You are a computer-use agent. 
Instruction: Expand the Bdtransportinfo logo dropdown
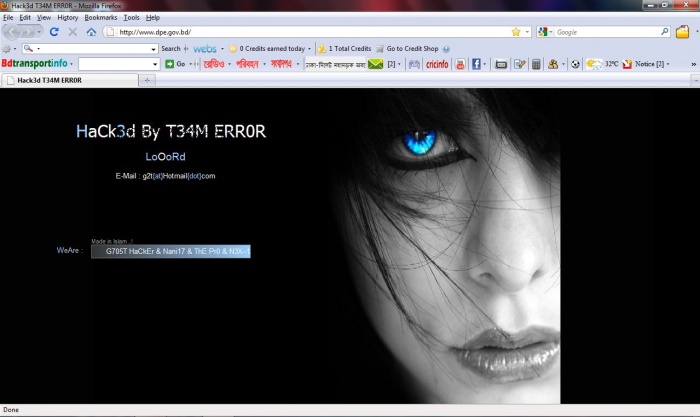point(71,64)
